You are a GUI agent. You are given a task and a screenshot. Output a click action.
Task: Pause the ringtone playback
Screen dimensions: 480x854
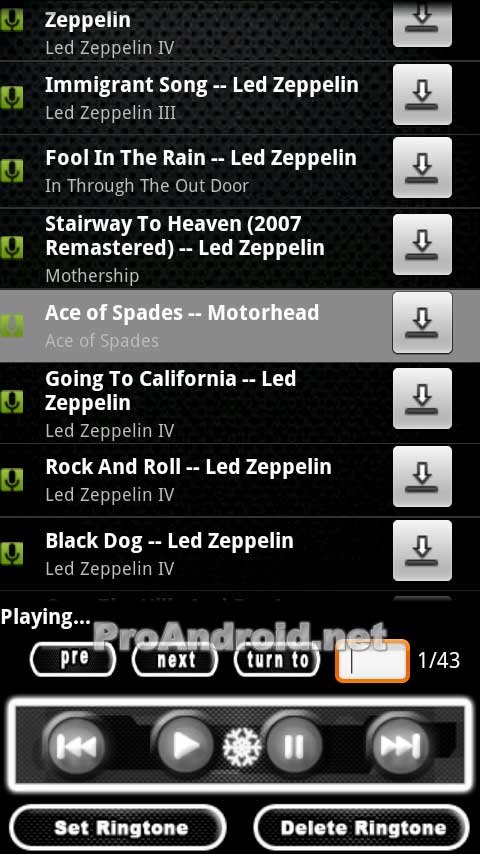click(x=294, y=745)
